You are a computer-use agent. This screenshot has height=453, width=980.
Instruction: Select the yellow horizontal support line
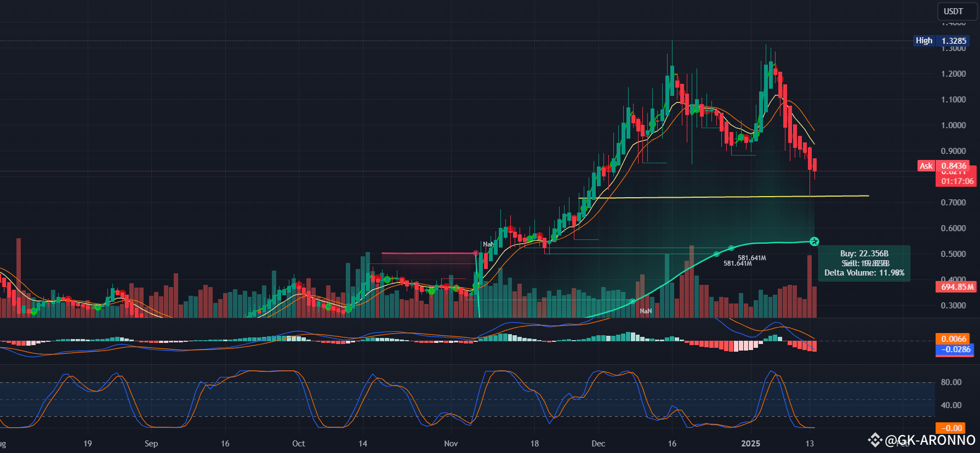click(723, 197)
